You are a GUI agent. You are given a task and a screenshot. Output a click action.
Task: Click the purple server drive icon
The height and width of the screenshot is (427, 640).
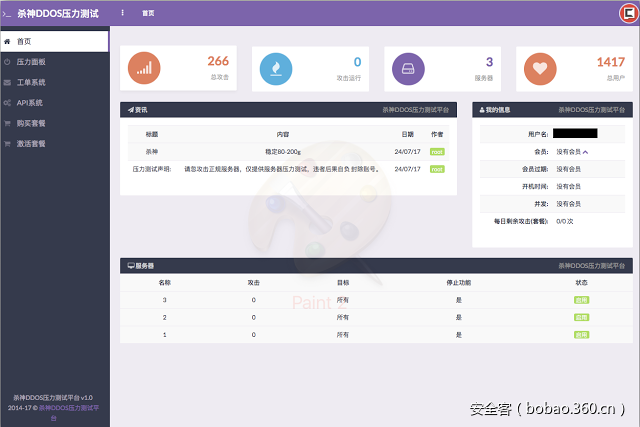click(408, 68)
